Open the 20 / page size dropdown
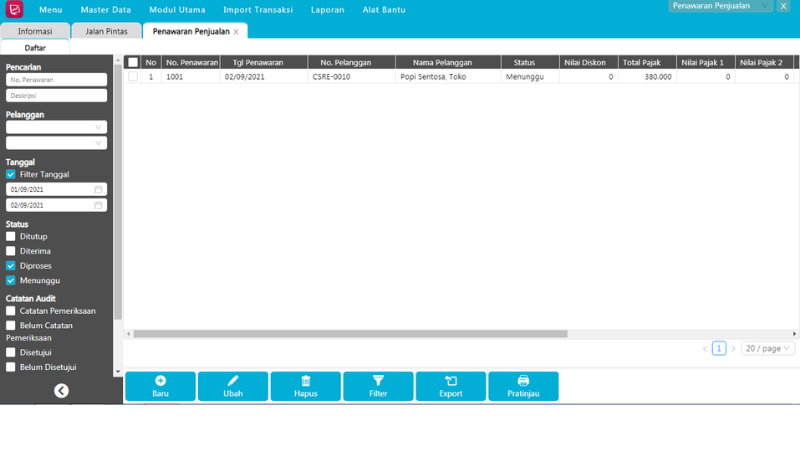This screenshot has width=800, height=450. pyautogui.click(x=768, y=349)
